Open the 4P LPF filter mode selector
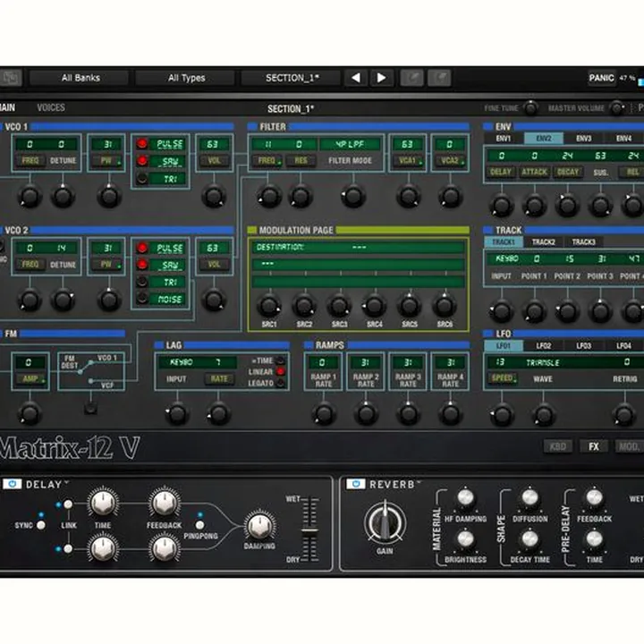 (350, 144)
